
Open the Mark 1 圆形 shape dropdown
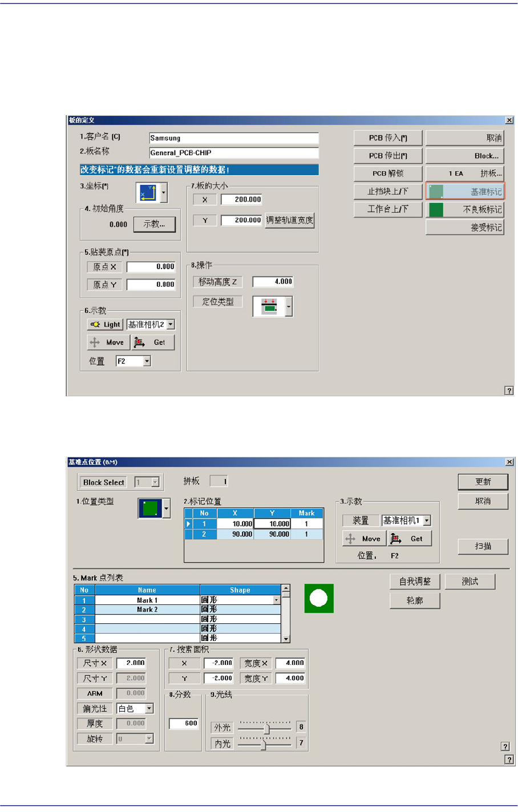coord(277,600)
